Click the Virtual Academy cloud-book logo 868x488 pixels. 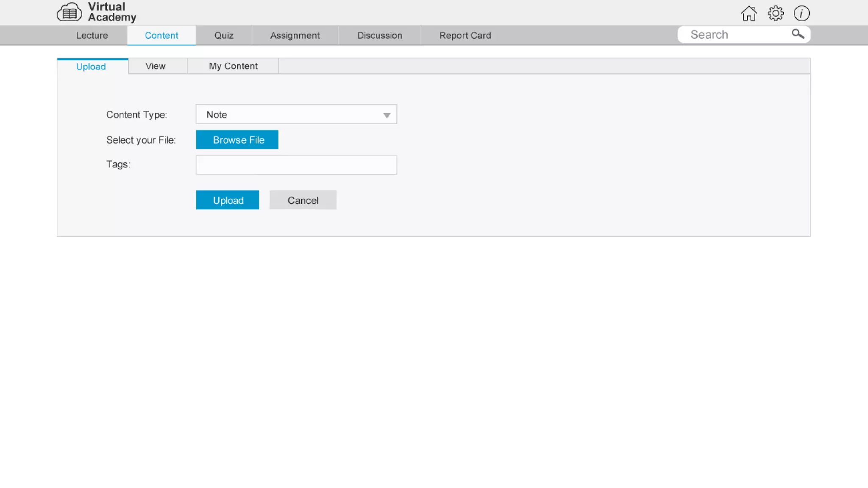tap(69, 12)
